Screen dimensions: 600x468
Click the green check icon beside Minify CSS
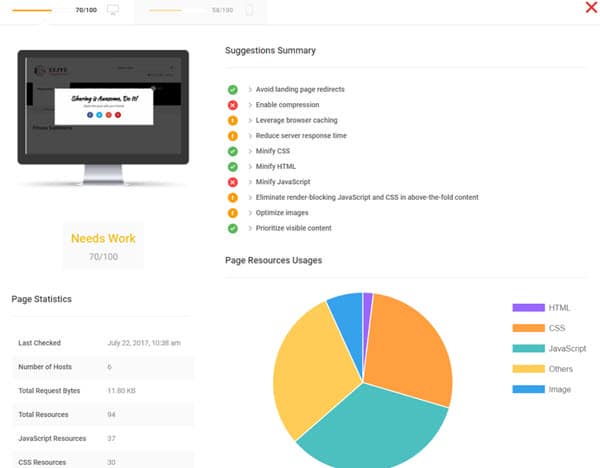click(x=232, y=151)
